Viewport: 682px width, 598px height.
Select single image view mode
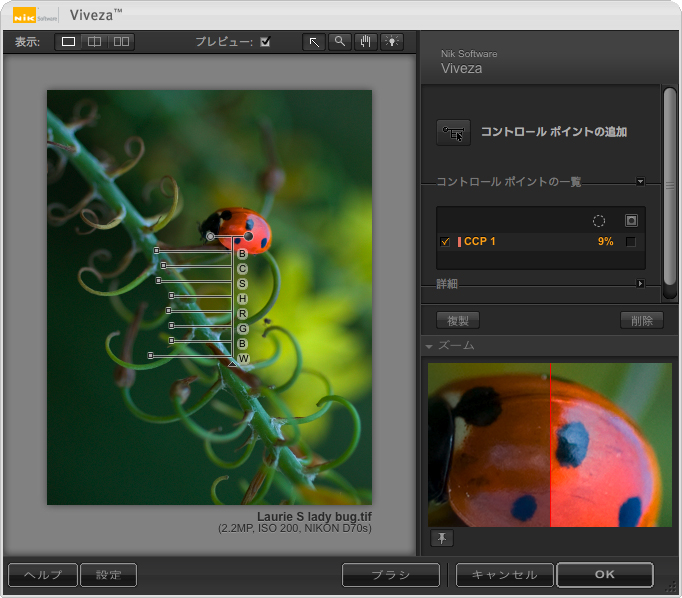tap(68, 42)
